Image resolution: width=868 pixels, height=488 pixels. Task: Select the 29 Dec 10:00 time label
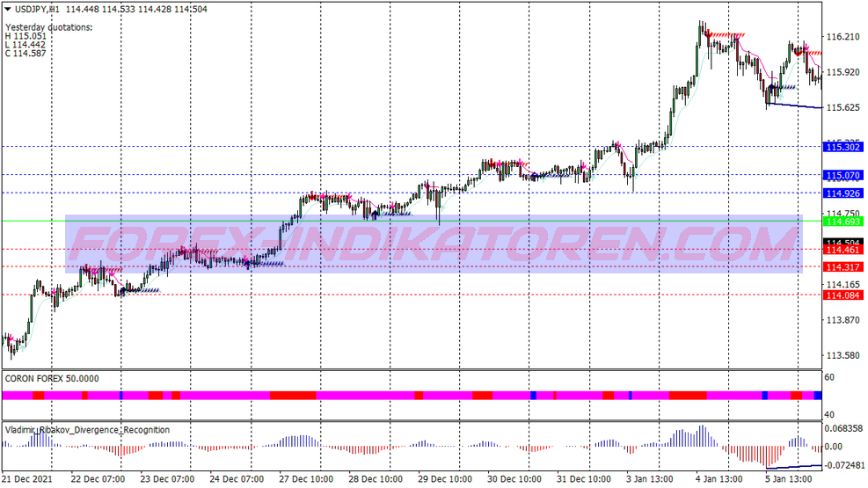click(445, 479)
